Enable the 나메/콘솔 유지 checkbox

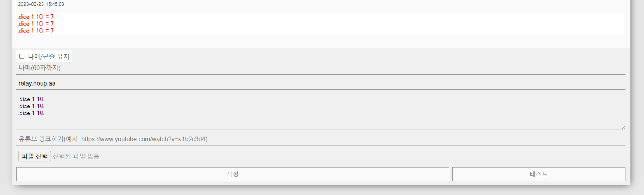pyautogui.click(x=22, y=56)
